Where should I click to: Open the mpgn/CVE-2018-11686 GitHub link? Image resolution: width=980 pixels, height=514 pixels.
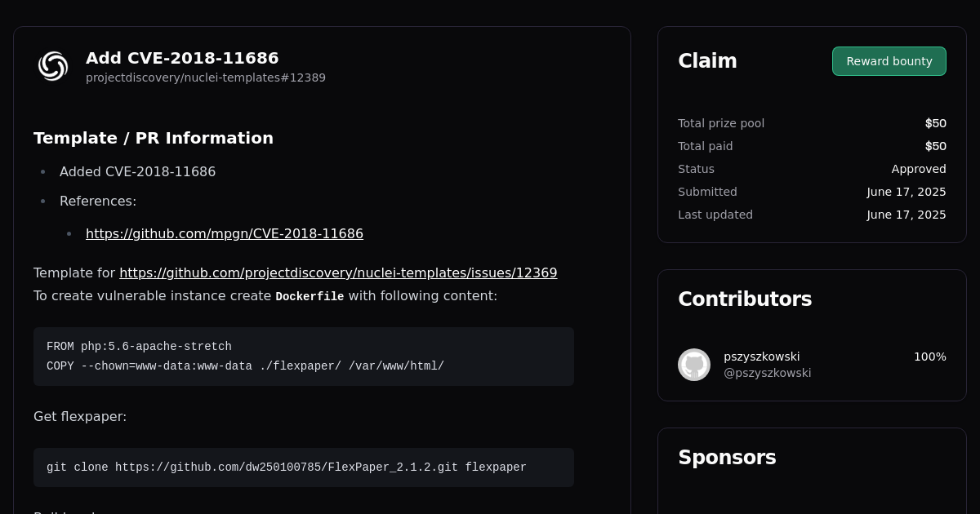click(225, 234)
